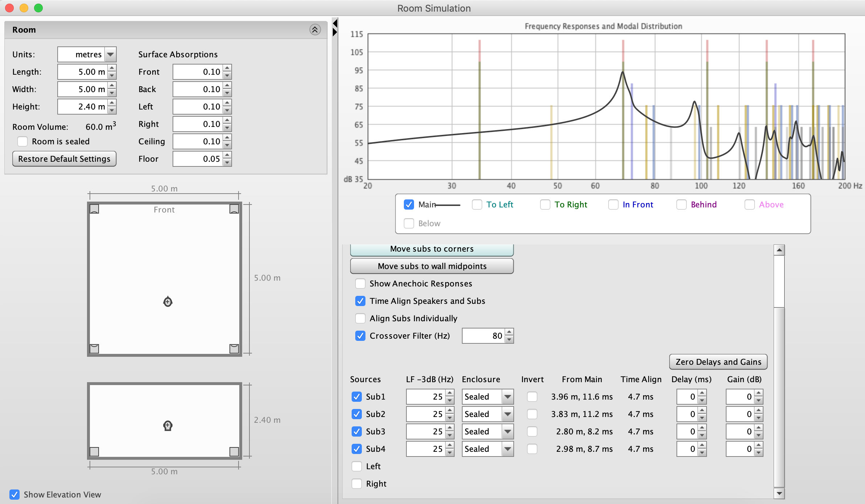Image resolution: width=865 pixels, height=504 pixels.
Task: Disable the Sub1 source checkbox
Action: pos(357,397)
